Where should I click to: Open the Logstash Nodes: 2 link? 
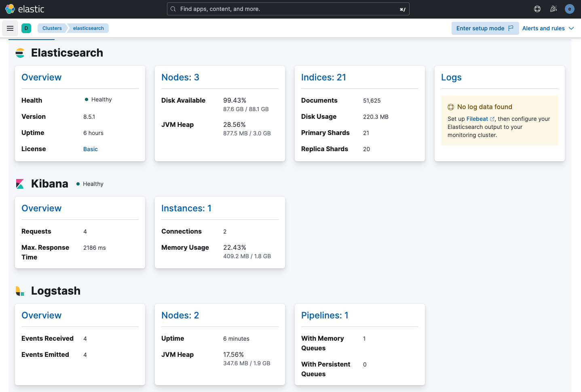180,315
